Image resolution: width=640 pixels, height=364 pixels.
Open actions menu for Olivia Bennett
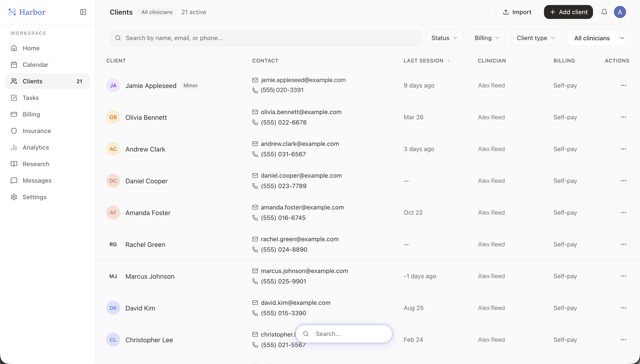tap(623, 117)
